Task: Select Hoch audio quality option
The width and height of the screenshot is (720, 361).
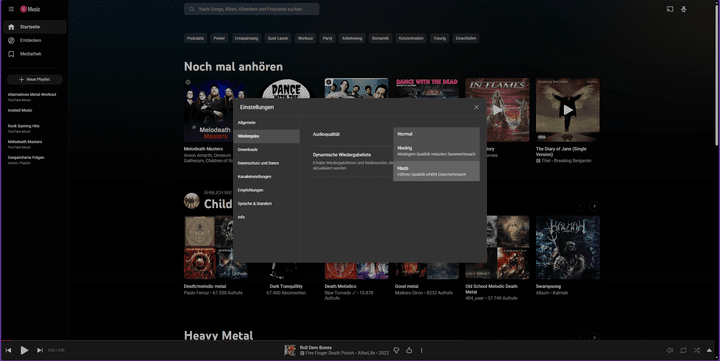Action: [x=436, y=171]
